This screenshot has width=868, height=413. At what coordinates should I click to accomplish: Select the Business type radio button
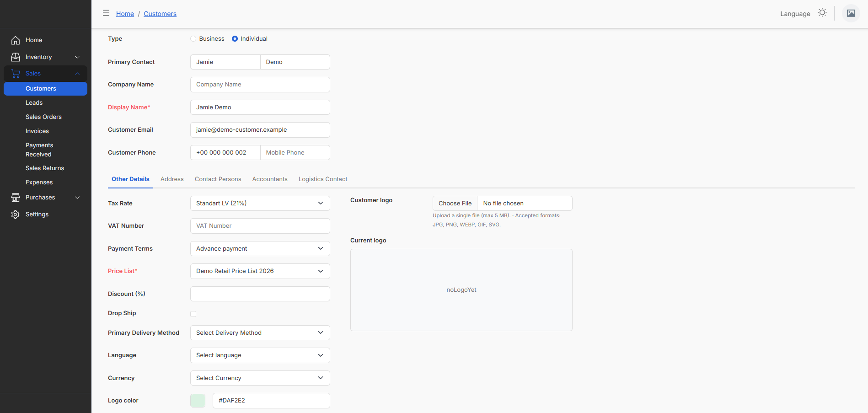[193, 39]
